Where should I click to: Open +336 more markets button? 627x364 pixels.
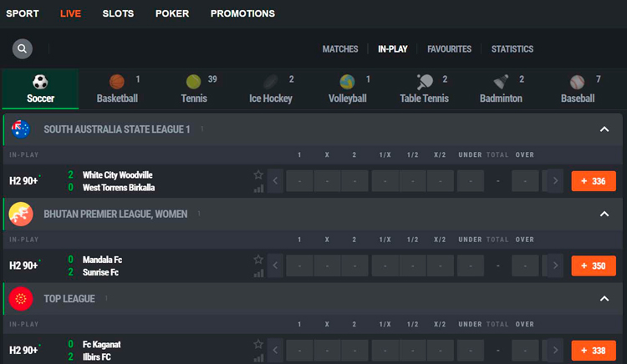click(594, 181)
